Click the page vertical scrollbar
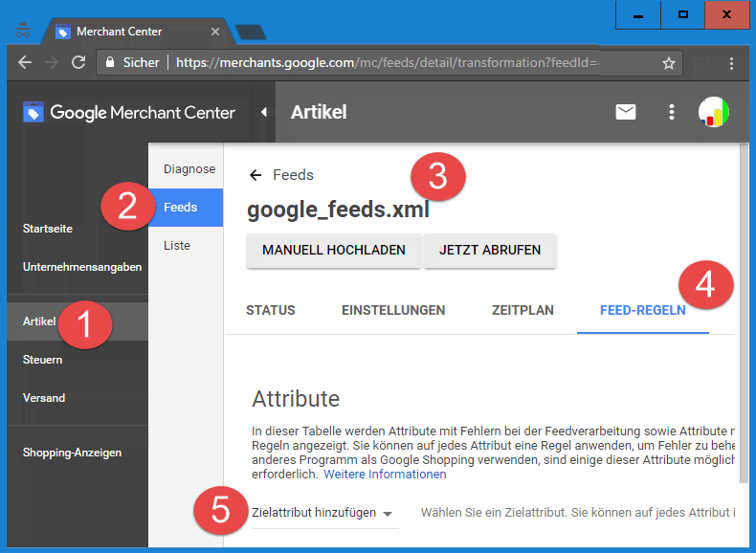756x553 pixels. [x=744, y=314]
